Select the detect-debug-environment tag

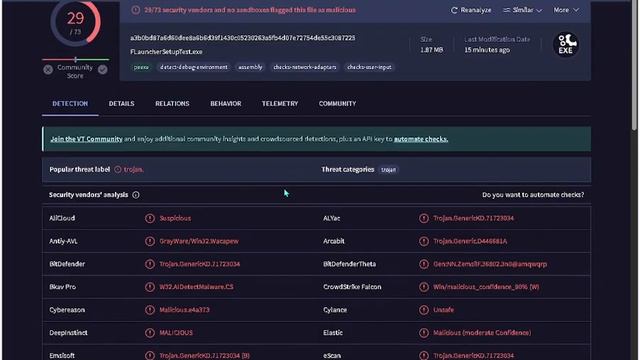click(193, 67)
